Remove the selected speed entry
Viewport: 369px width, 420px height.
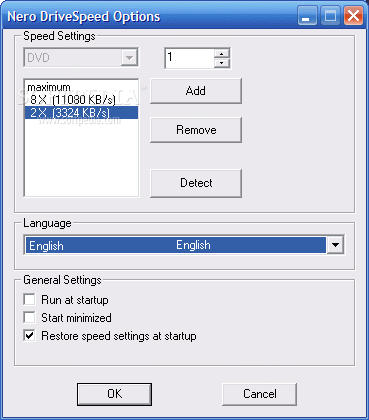196,130
